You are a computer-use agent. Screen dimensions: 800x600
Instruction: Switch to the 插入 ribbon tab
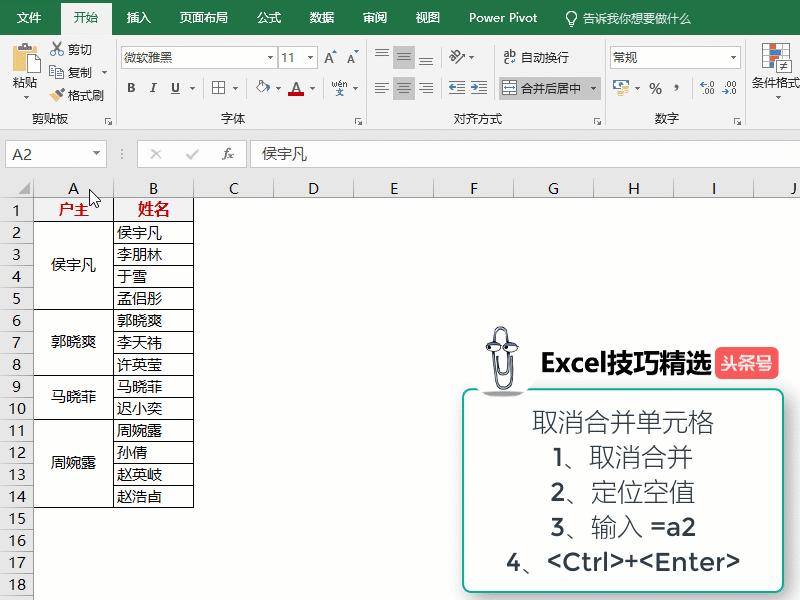point(139,17)
